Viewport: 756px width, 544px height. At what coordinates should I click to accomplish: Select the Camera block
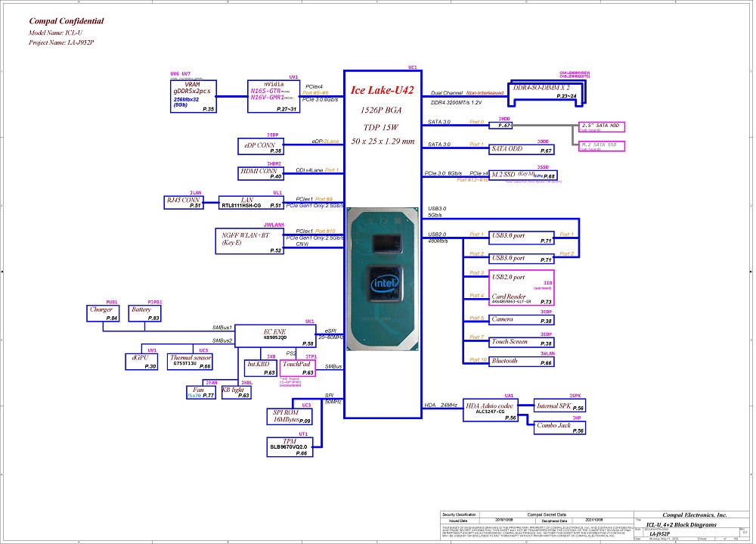coord(521,320)
